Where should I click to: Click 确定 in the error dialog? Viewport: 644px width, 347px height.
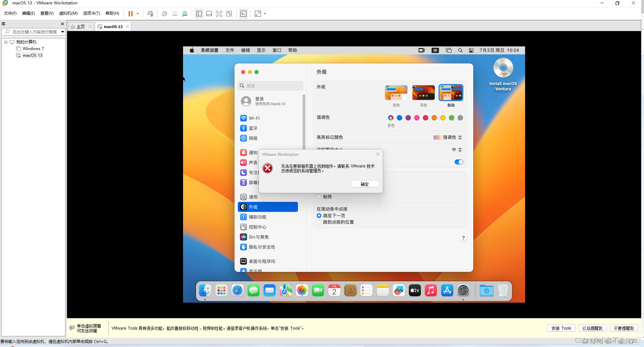point(365,184)
